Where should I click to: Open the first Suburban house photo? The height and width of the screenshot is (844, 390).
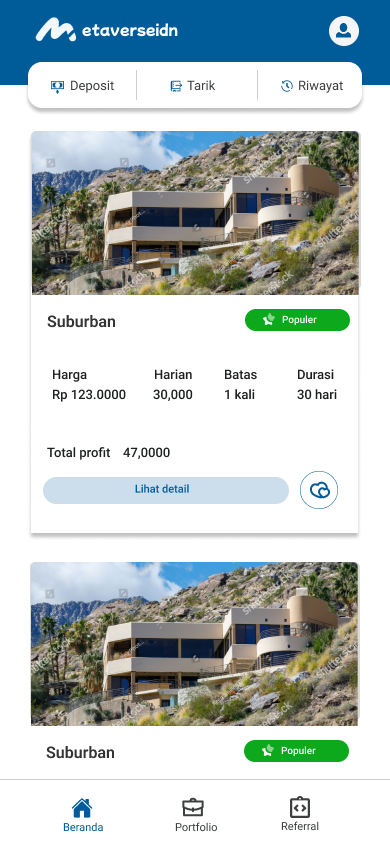(195, 213)
